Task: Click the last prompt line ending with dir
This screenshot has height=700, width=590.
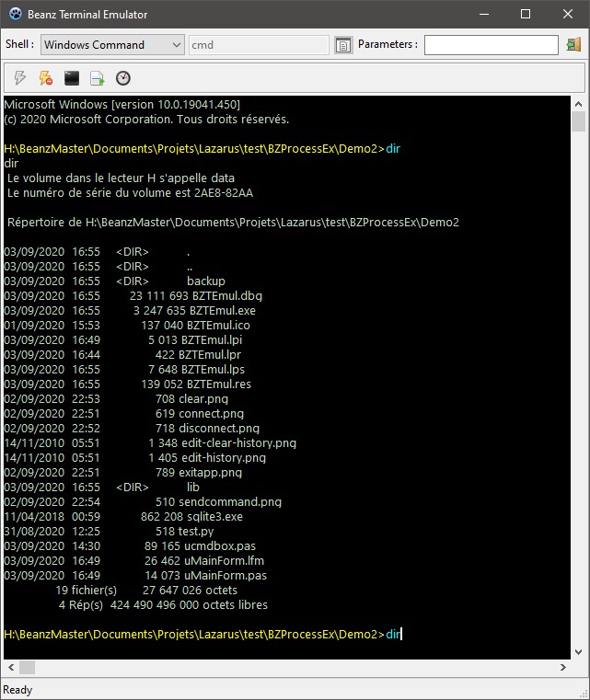Action: click(x=202, y=634)
